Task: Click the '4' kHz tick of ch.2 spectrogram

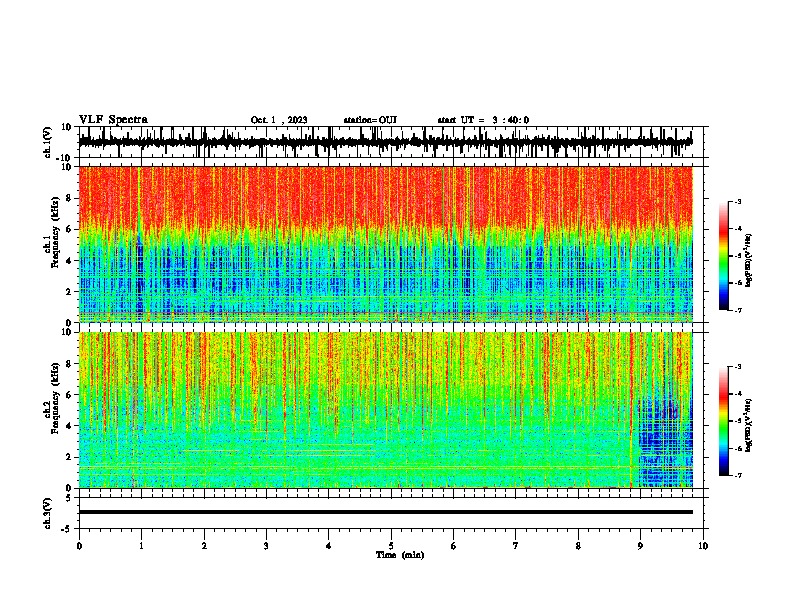Action: [x=69, y=426]
